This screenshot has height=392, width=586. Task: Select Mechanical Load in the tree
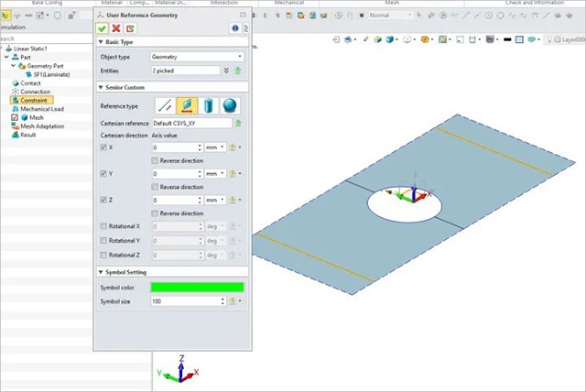click(x=42, y=109)
